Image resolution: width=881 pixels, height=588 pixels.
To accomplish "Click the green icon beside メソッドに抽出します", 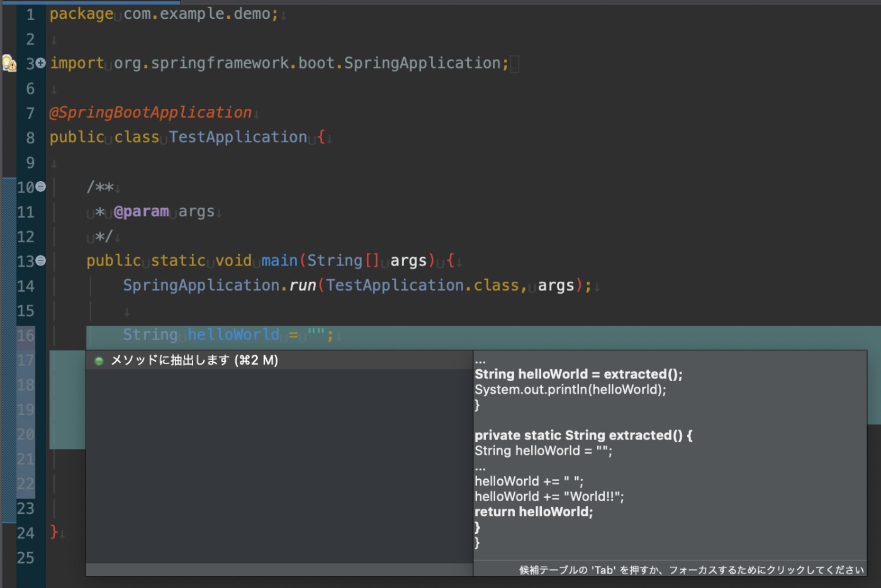I will pos(99,361).
